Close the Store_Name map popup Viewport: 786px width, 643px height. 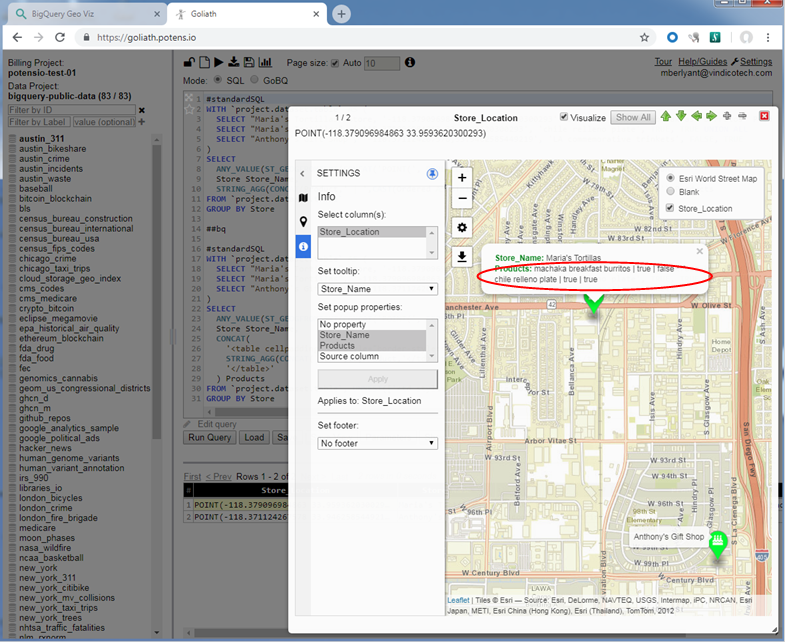tap(699, 252)
